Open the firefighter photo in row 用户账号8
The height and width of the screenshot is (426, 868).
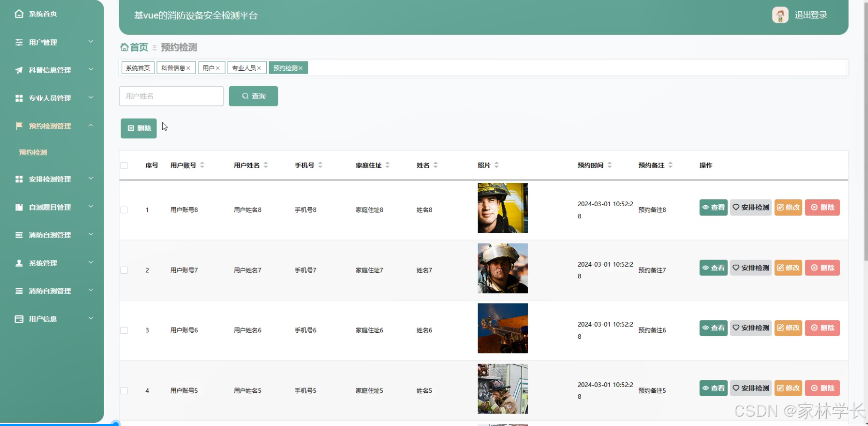click(502, 208)
